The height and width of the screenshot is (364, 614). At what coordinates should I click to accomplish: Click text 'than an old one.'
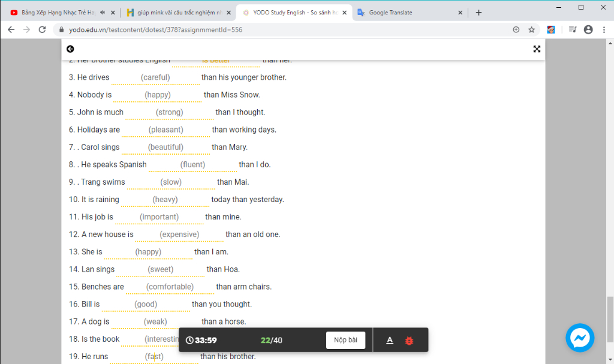coord(253,234)
